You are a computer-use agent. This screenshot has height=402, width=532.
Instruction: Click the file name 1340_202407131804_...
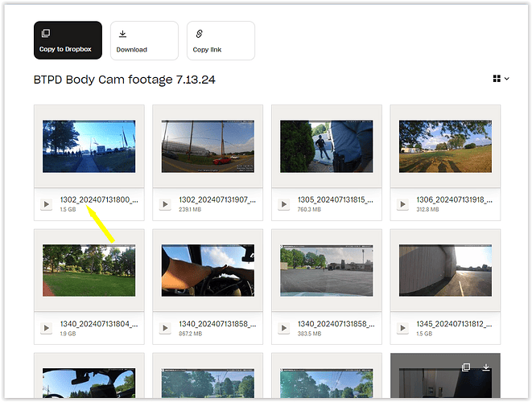click(x=99, y=324)
